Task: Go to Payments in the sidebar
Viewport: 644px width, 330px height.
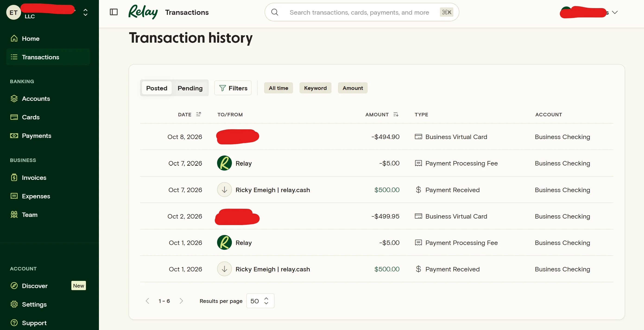Action: [x=31, y=136]
